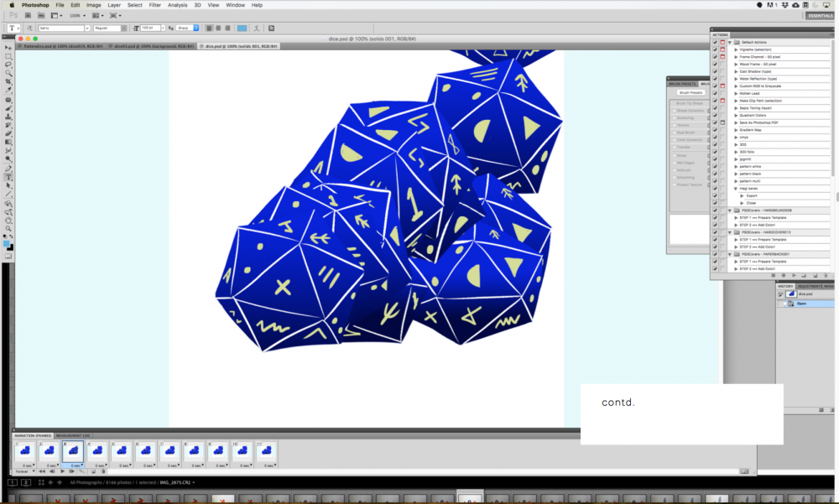The height and width of the screenshot is (504, 839).
Task: Toggle dialog control for Frame Channel action
Action: click(x=722, y=57)
